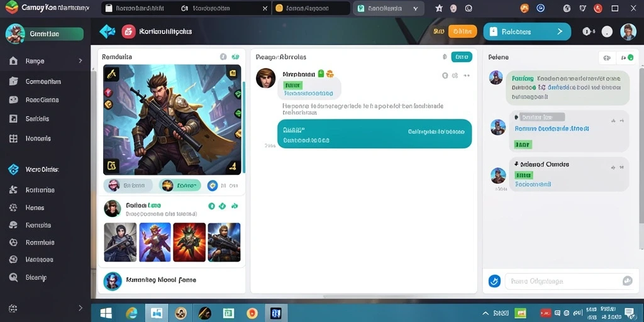Click the yellow weapon icon on artwork top-left
The width and height of the screenshot is (644, 322).
(111, 74)
